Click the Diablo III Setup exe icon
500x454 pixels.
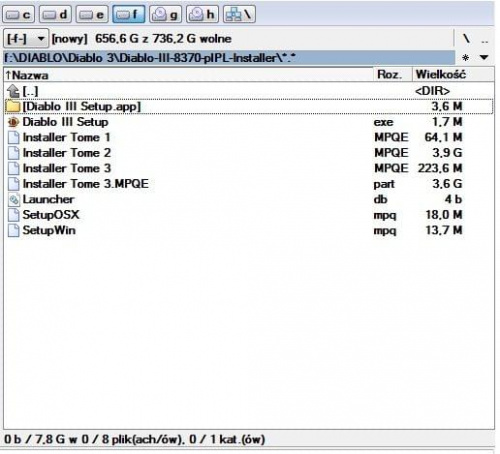point(13,122)
